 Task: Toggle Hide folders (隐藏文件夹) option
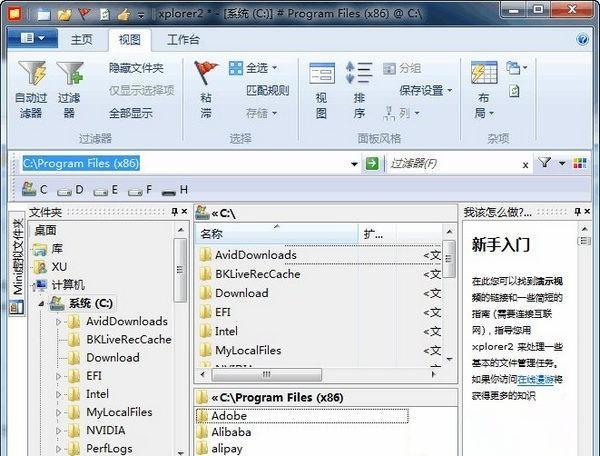pyautogui.click(x=136, y=68)
